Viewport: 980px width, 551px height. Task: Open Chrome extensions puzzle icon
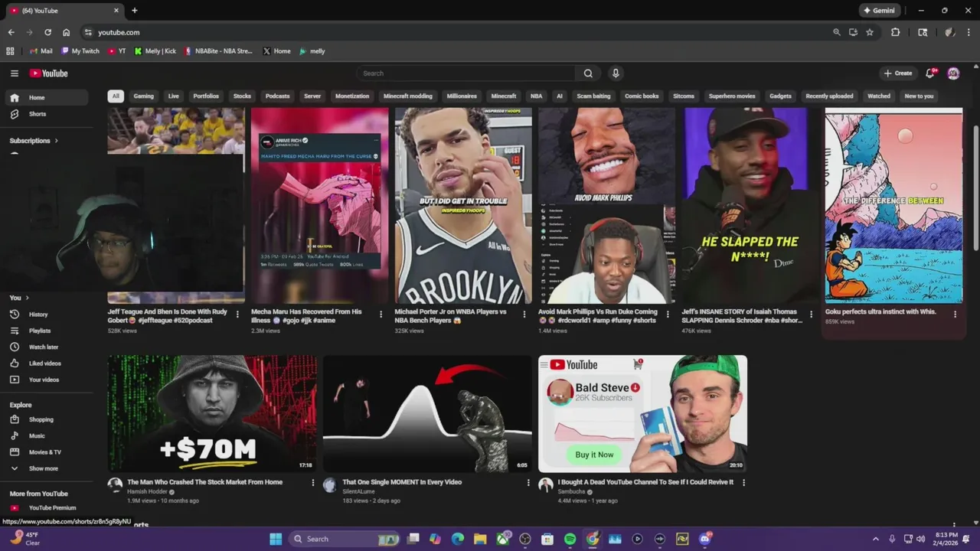(x=895, y=32)
